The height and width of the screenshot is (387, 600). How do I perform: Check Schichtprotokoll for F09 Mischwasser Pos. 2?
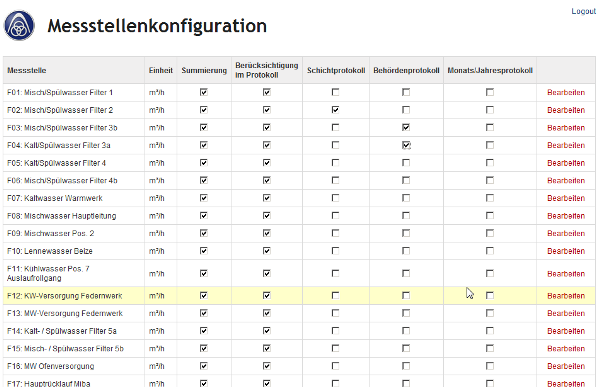335,233
